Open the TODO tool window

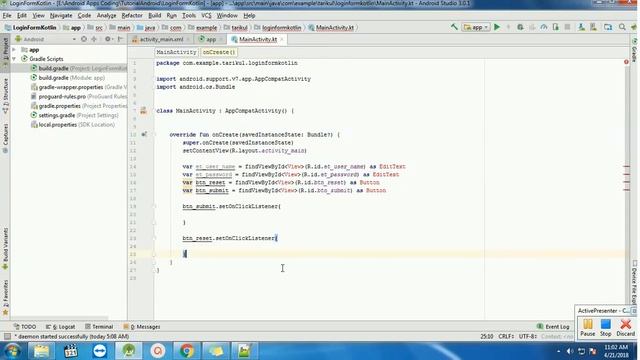pos(25,327)
